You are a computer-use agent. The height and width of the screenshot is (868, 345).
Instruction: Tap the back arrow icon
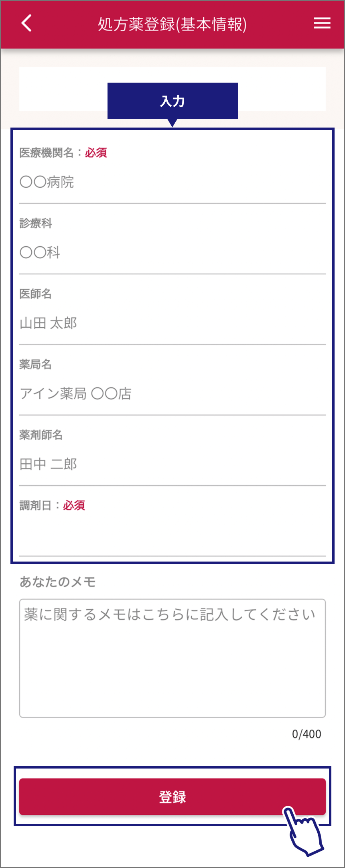26,23
